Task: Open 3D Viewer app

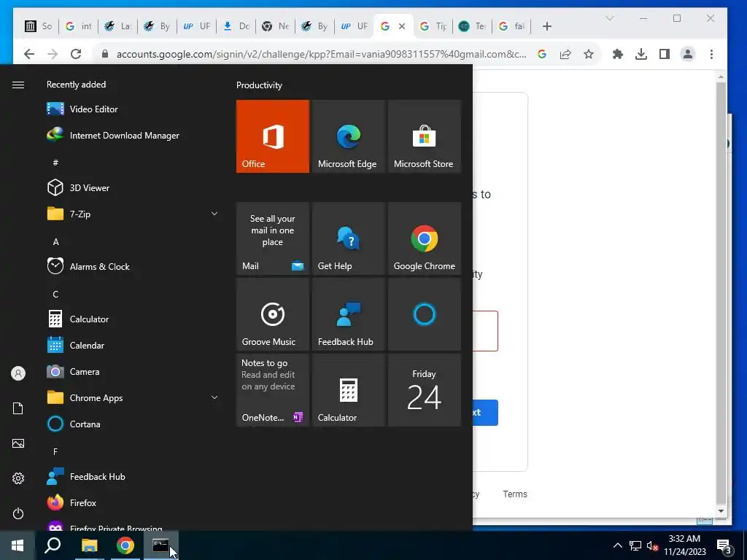Action: tap(133, 187)
